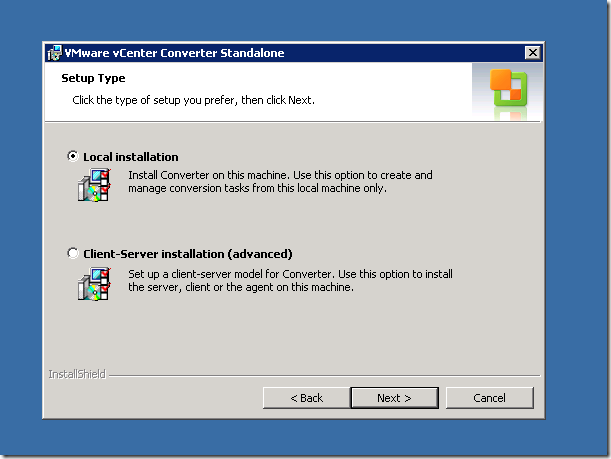Click the VMware Converter logo in header

tap(508, 90)
